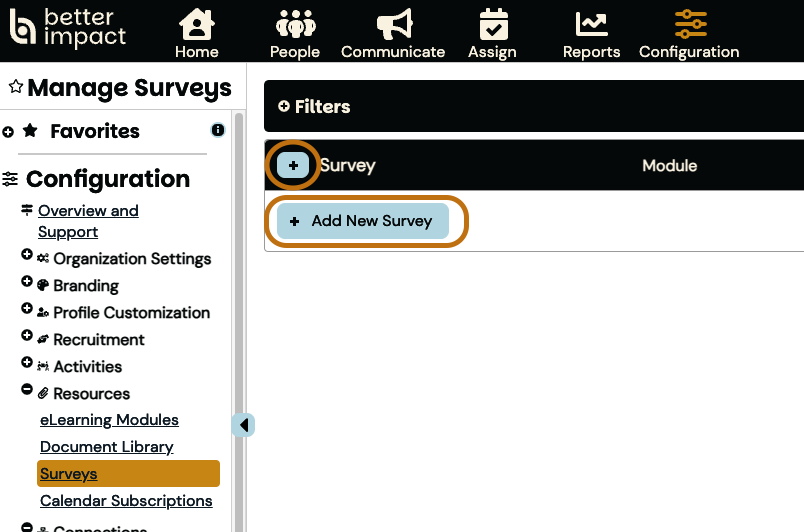Click the Add New Survey button

tap(363, 221)
